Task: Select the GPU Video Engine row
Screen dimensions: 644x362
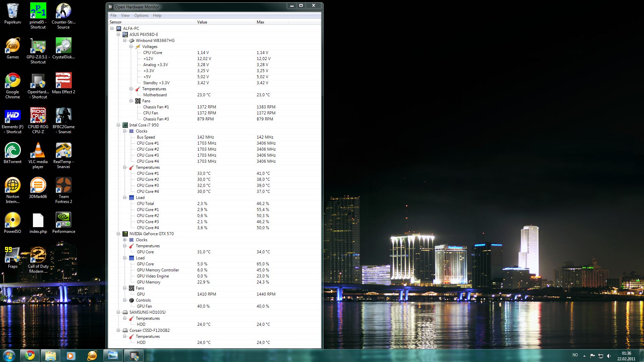Action: pyautogui.click(x=214, y=276)
